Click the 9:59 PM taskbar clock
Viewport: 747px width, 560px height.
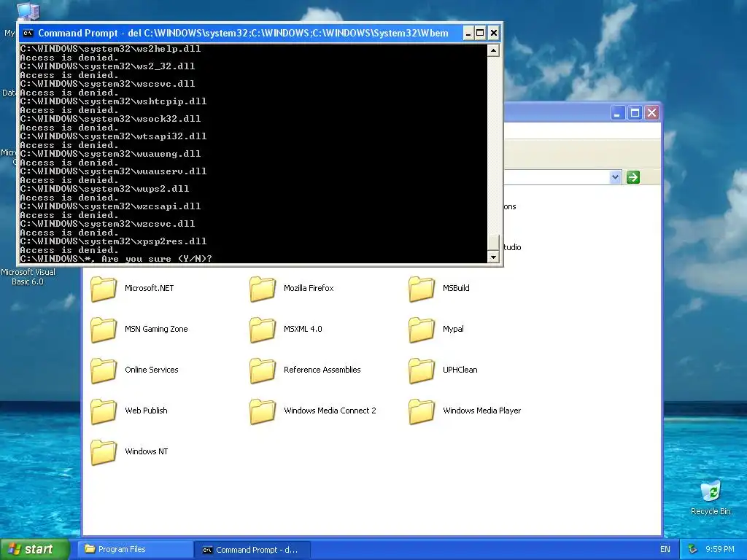click(x=719, y=550)
